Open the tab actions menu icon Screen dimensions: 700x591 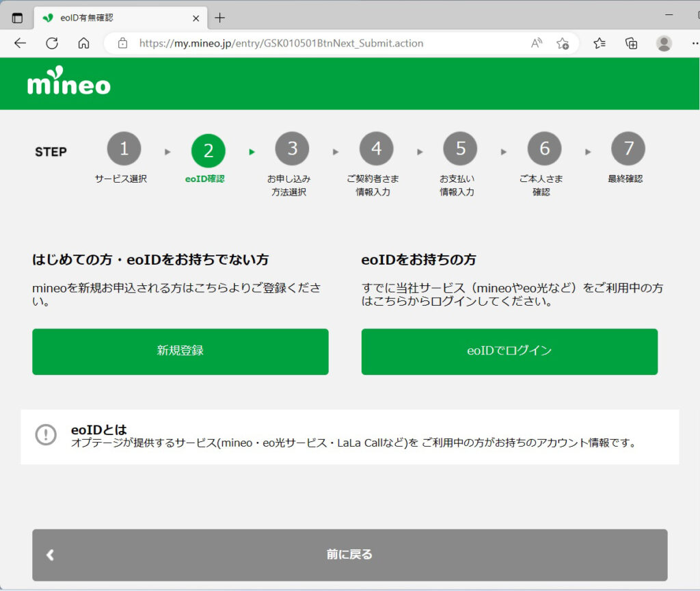(17, 18)
